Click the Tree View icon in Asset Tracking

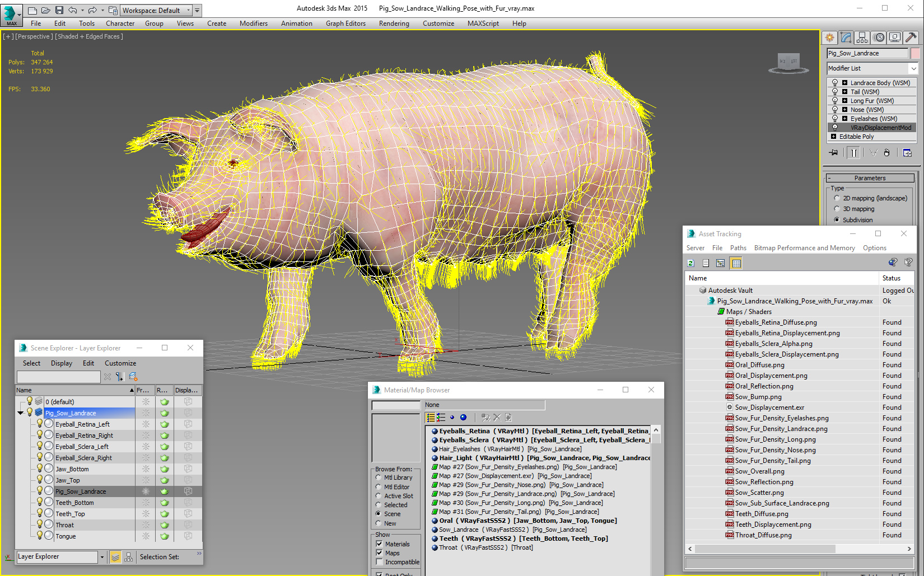point(721,263)
